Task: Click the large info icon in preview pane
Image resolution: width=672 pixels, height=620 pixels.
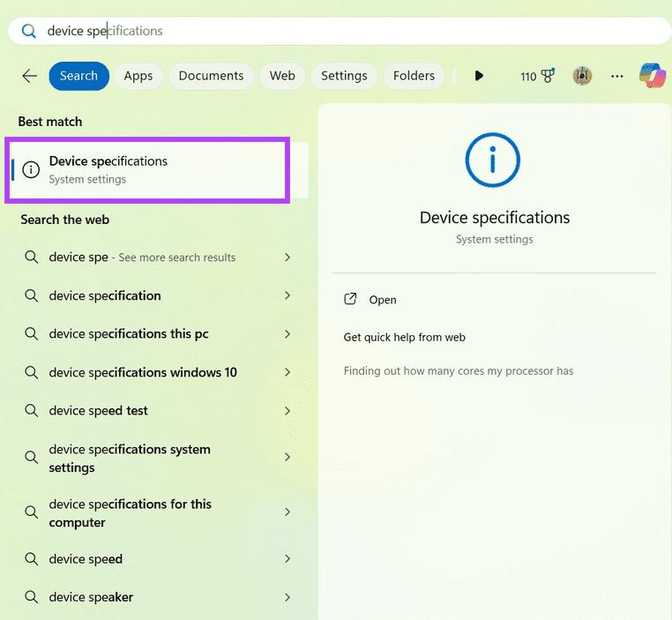Action: 492,160
